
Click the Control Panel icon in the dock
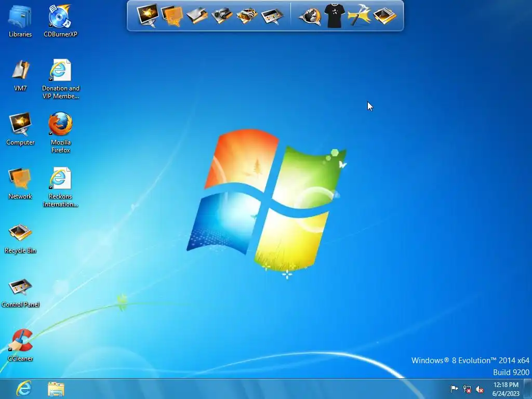pos(272,16)
